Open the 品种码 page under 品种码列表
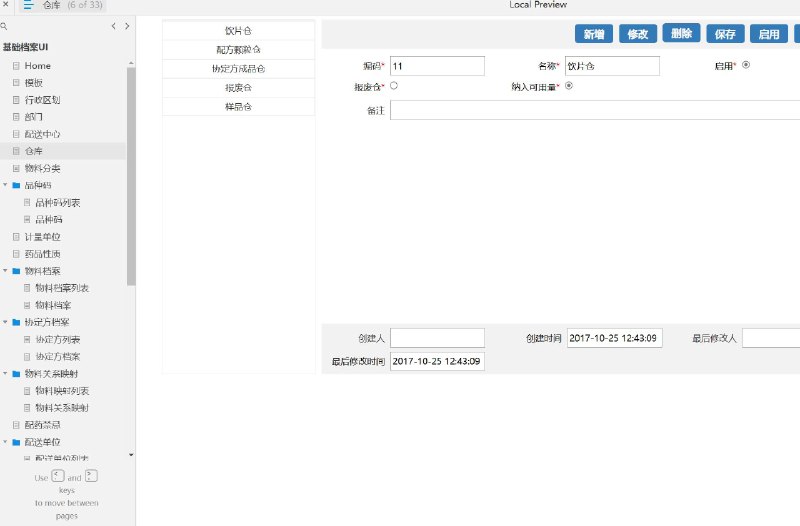 coord(48,219)
